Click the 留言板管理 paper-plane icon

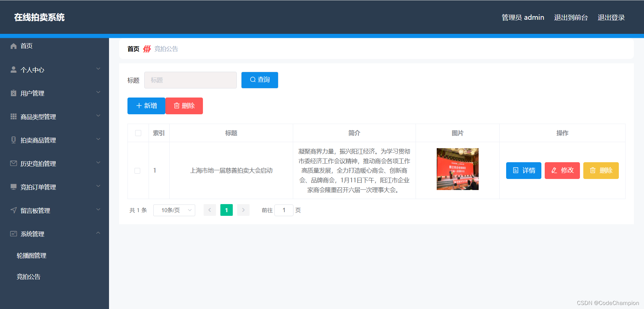coord(13,210)
